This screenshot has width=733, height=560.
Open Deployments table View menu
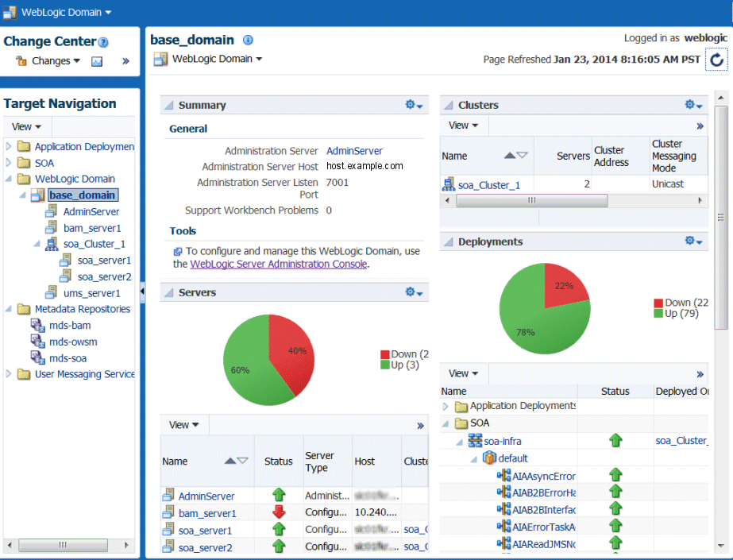click(x=463, y=373)
